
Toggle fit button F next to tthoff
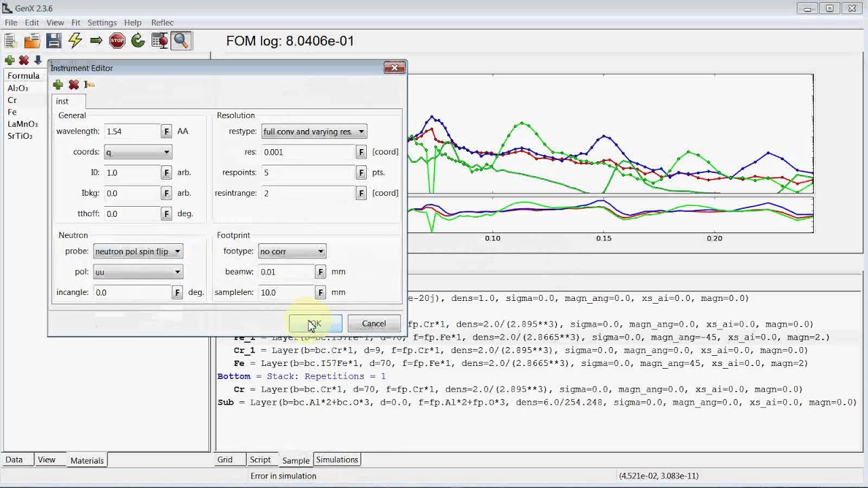166,213
